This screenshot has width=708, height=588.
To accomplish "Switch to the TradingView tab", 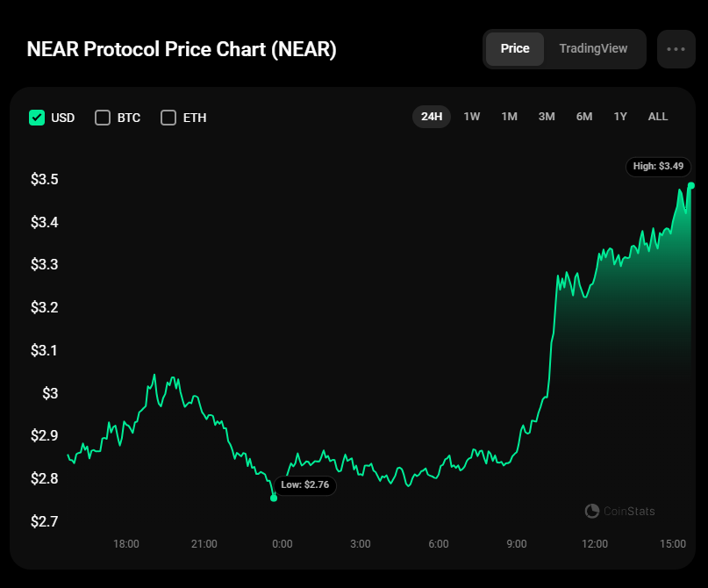I will pyautogui.click(x=593, y=49).
